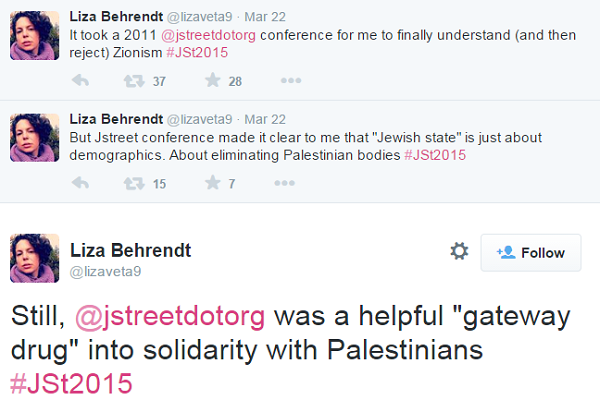Image resolution: width=600 pixels, height=412 pixels.
Task: Open Liza Behrendt name on the main tweet
Action: (130, 251)
